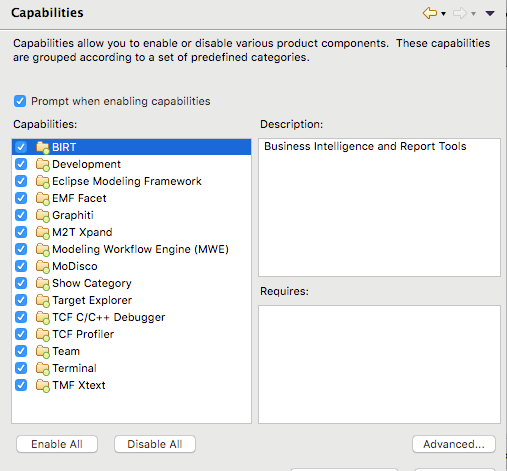
Task: Toggle Prompt when enabling capabilities checkbox
Action: click(20, 101)
